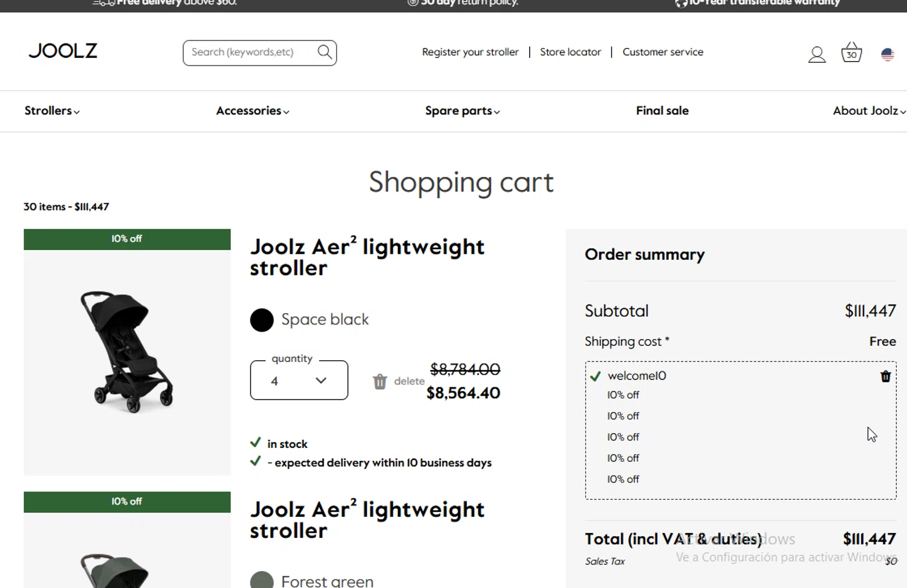Image resolution: width=907 pixels, height=588 pixels.
Task: Open the user account icon
Action: coord(817,54)
